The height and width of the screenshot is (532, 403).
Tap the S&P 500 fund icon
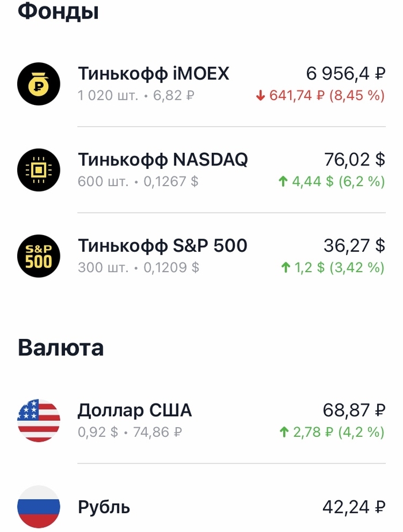pyautogui.click(x=39, y=256)
